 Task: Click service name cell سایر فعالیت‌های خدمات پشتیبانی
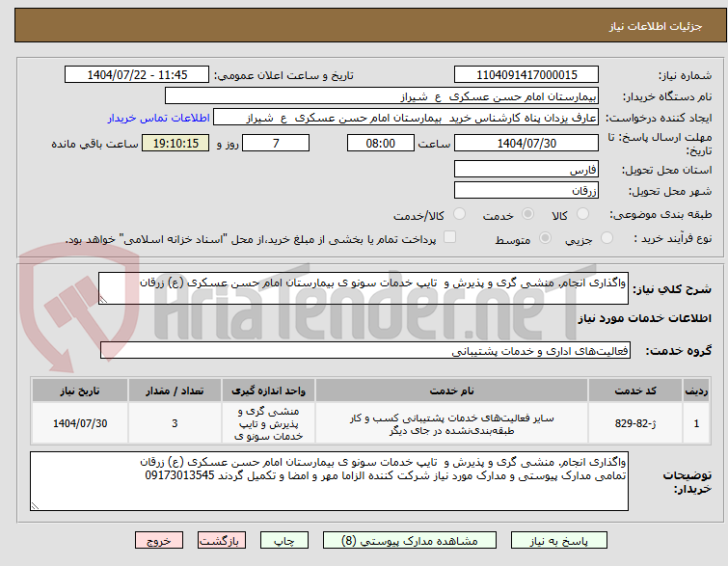(x=451, y=423)
